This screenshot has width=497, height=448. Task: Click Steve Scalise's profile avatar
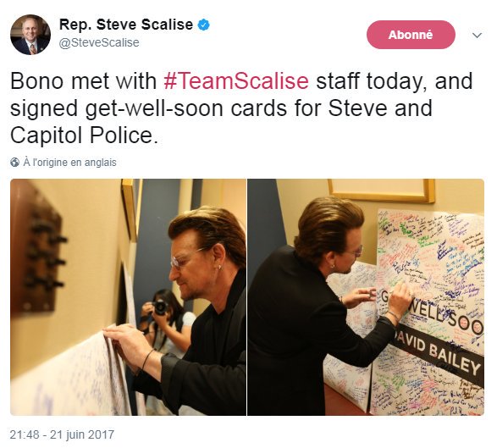tap(30, 35)
